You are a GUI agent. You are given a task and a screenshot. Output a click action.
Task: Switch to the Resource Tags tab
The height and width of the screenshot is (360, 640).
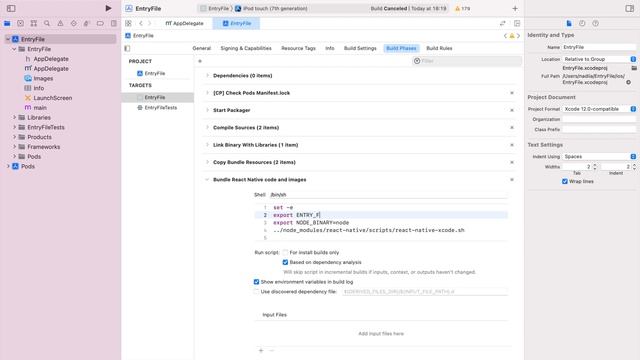coord(298,48)
